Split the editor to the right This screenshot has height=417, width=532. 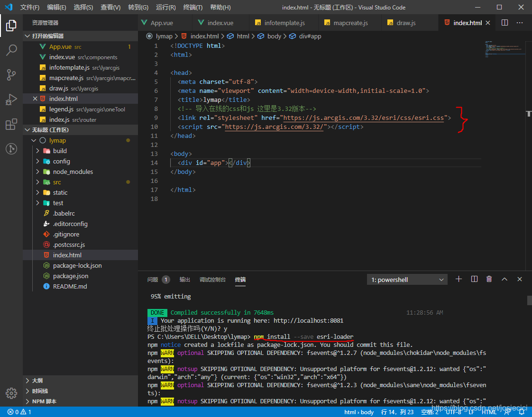[504, 23]
